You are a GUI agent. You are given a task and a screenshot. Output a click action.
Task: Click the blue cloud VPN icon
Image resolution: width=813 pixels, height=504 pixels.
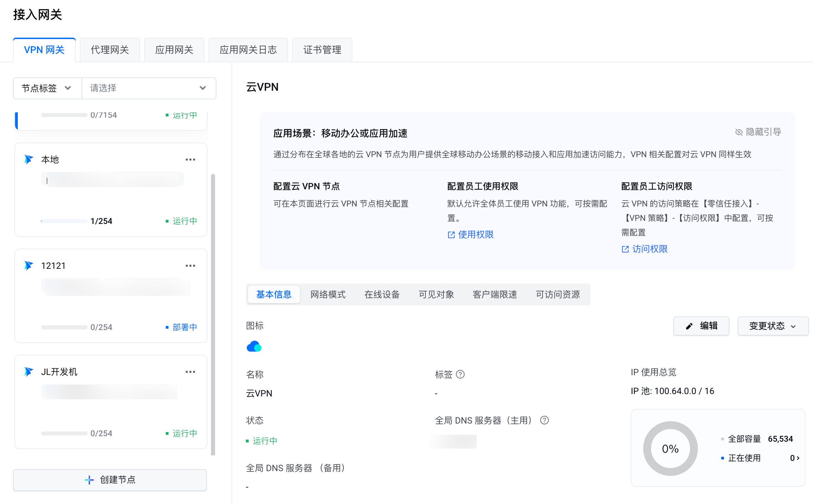point(254,346)
